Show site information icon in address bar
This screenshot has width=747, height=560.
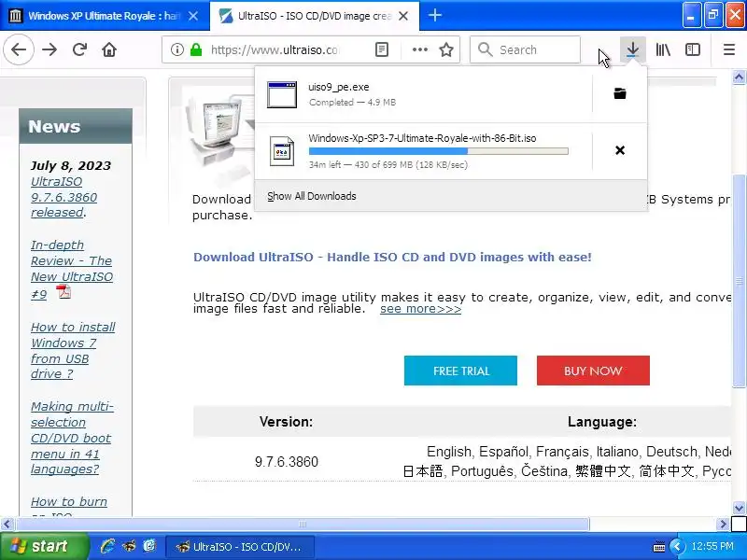coord(176,49)
